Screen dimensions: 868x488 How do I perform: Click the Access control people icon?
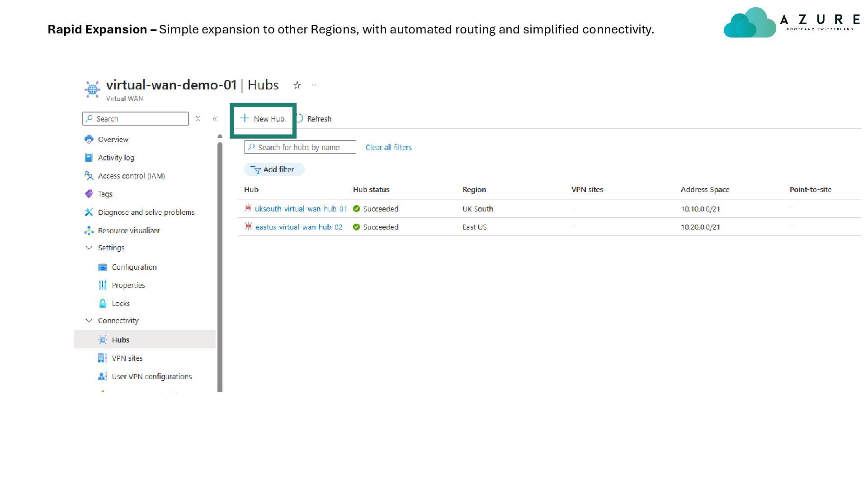point(89,175)
